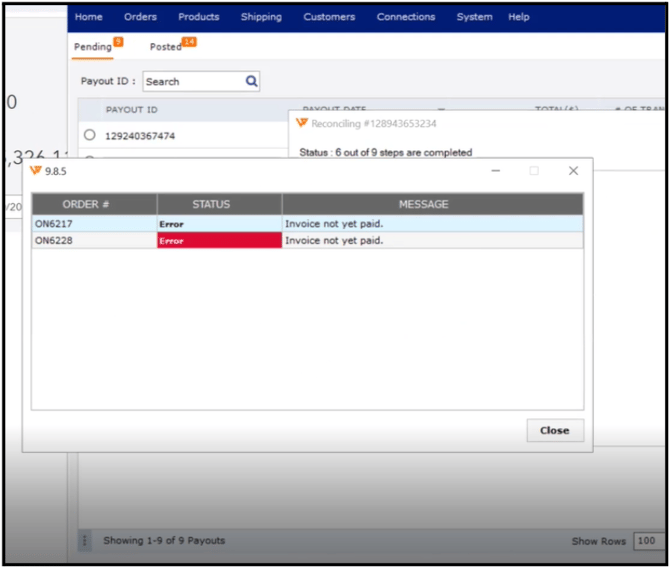This screenshot has height=568, width=670.
Task: Close the 9.8.5 dialog with X
Action: click(x=573, y=171)
